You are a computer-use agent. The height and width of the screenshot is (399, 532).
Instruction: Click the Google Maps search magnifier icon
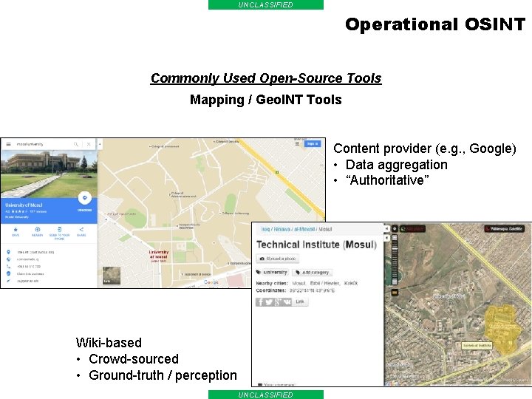76,144
